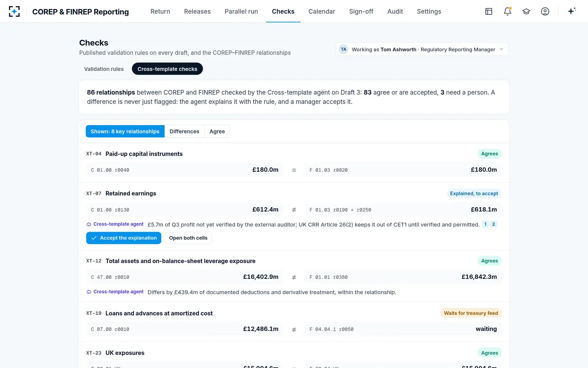The image size is (588, 368).
Task: Open the sparkle AI assistant icon
Action: pyautogui.click(x=572, y=11)
